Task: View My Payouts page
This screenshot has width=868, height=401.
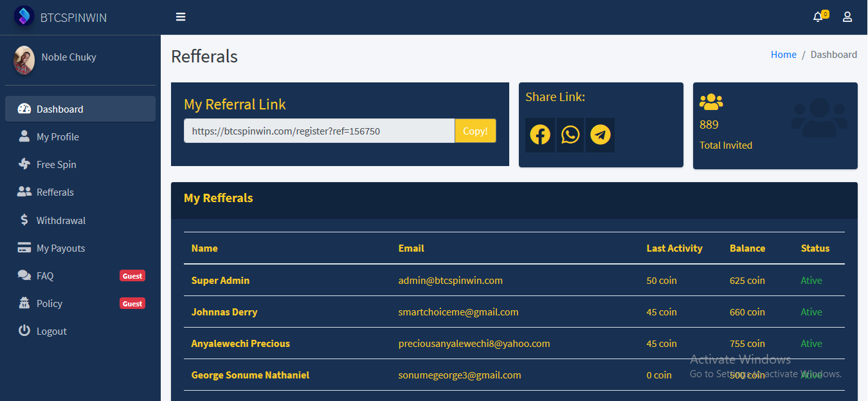Action: [x=80, y=248]
